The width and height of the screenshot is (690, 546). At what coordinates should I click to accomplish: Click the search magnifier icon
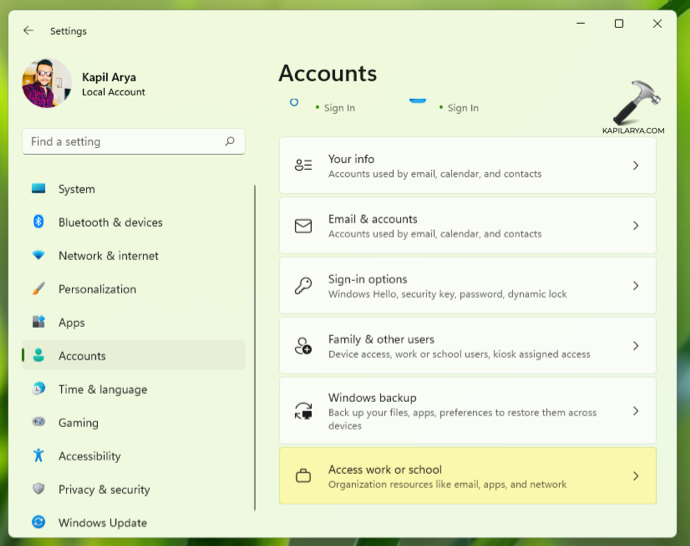pos(230,142)
